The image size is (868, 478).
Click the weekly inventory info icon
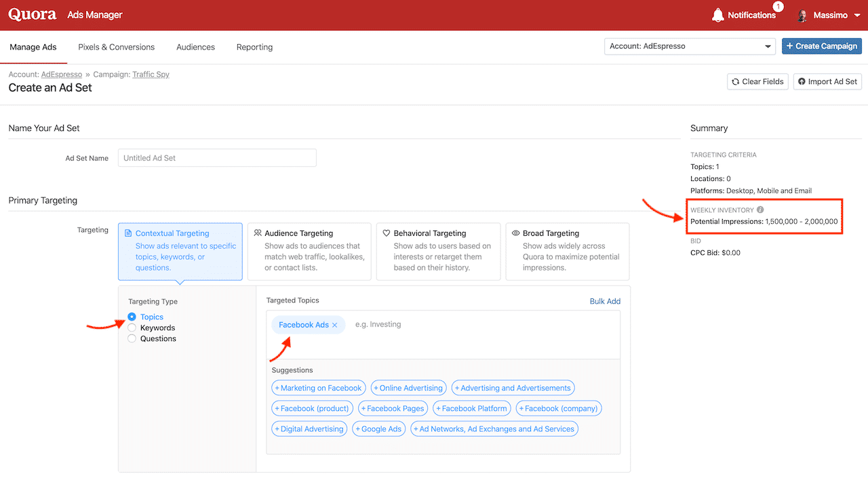[760, 210]
